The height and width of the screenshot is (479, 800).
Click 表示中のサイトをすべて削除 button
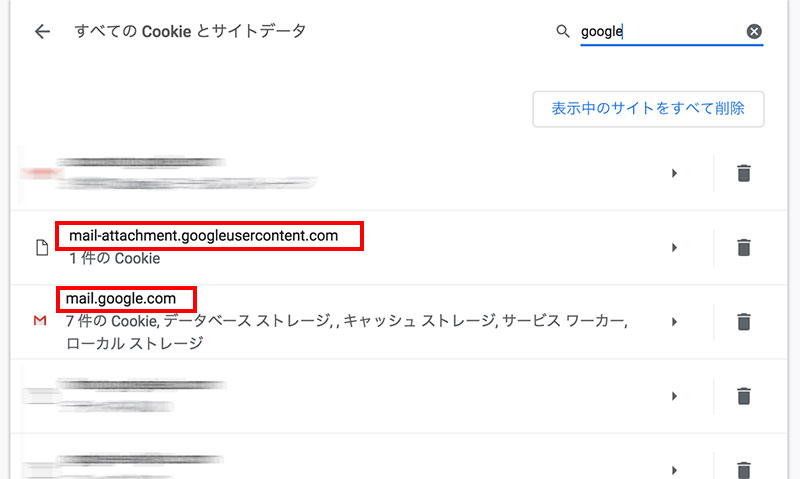point(648,108)
